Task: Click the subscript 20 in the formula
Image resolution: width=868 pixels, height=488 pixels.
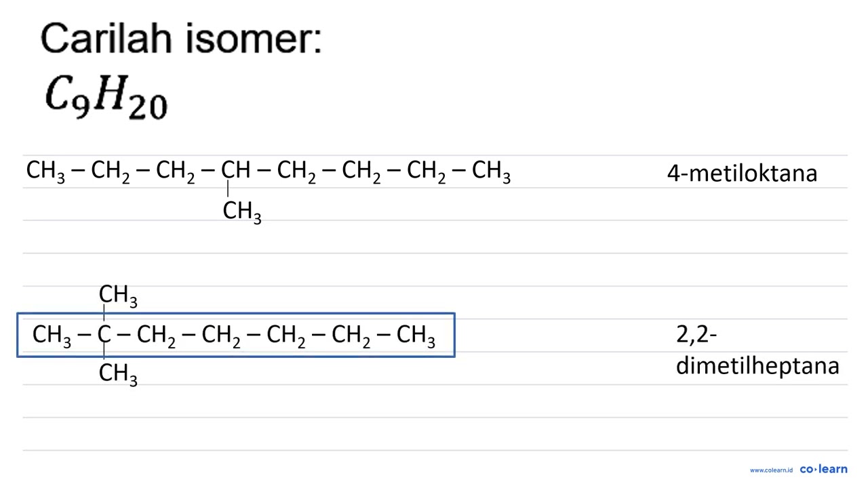Action: (148, 107)
